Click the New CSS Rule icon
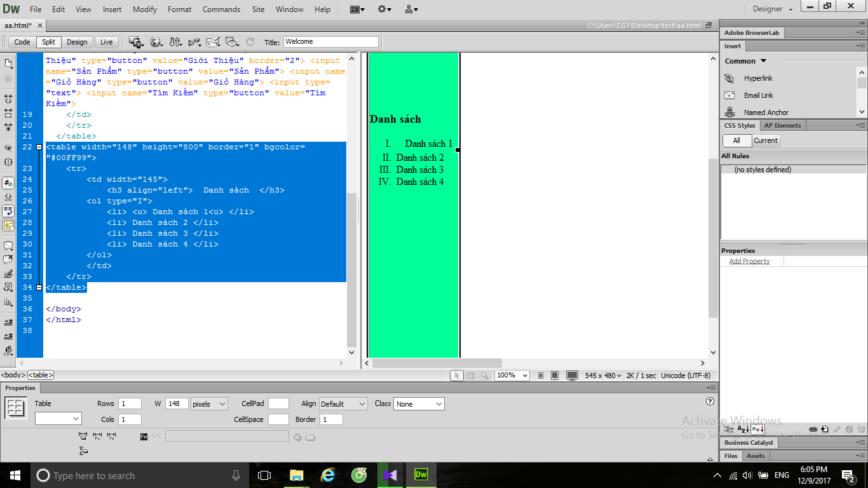Screen dimensions: 868x488 coord(825,430)
